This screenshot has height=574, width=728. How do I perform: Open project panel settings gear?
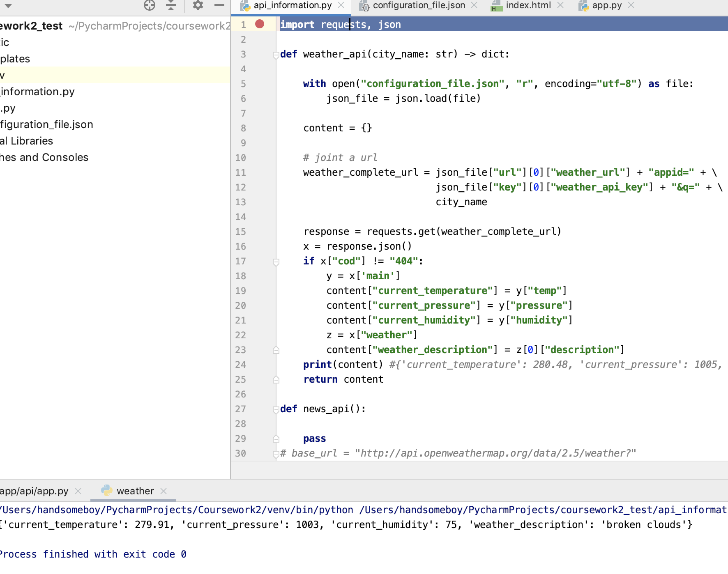pyautogui.click(x=198, y=5)
